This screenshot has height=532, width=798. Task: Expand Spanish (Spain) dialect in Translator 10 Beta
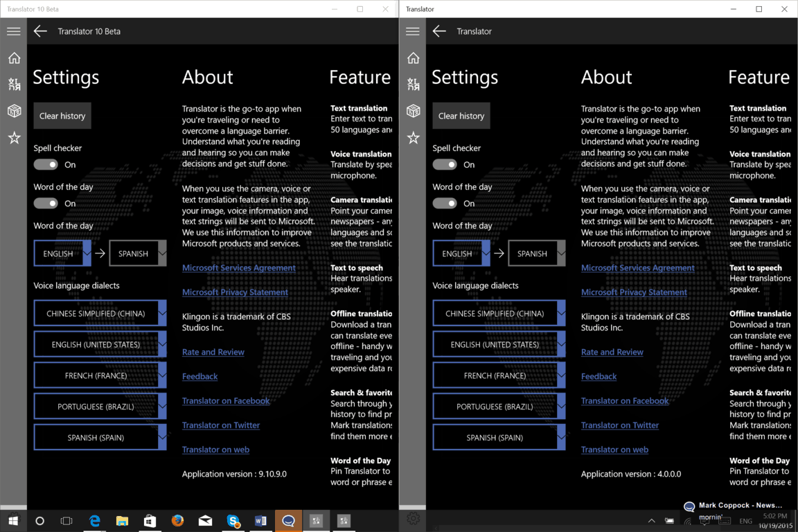[x=100, y=437]
